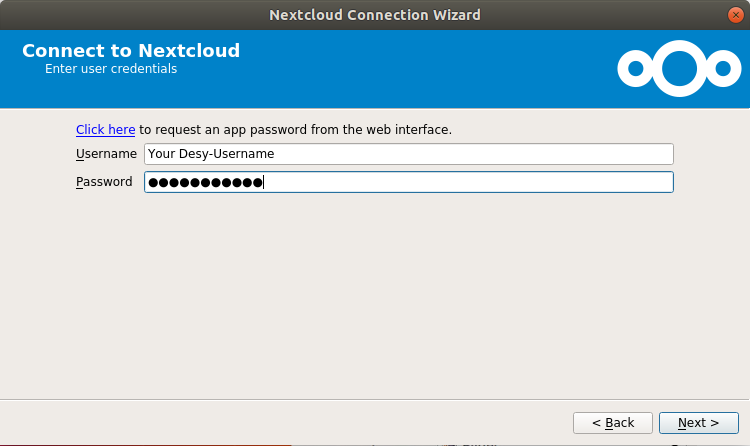Focus the Username input field
Viewport: 750px width, 446px height.
tap(408, 154)
